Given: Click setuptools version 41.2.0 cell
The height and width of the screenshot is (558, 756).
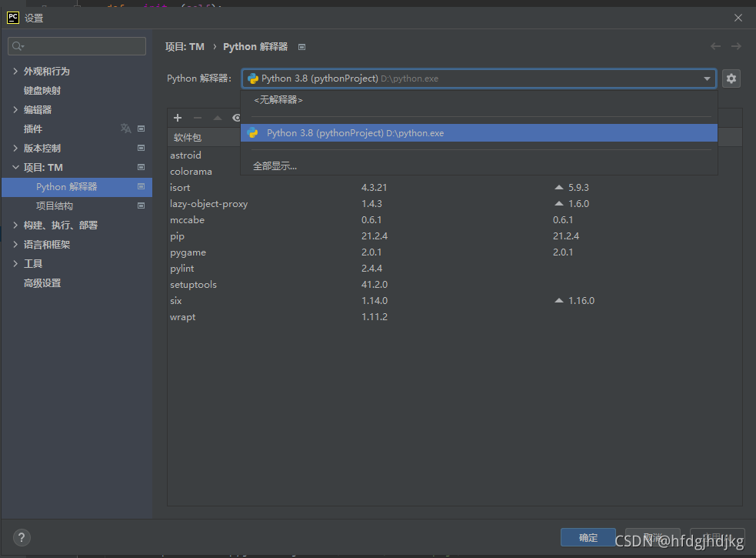Looking at the screenshot, I should [375, 284].
